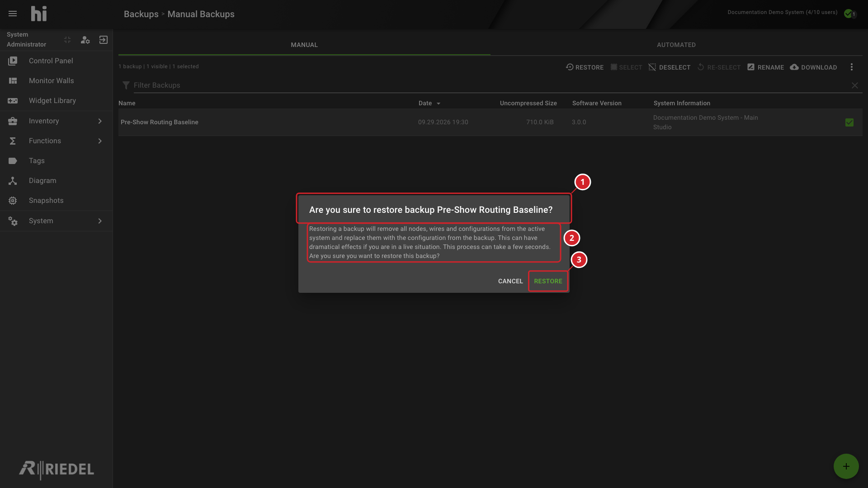
Task: Open the hamburger navigation menu
Action: tap(13, 14)
